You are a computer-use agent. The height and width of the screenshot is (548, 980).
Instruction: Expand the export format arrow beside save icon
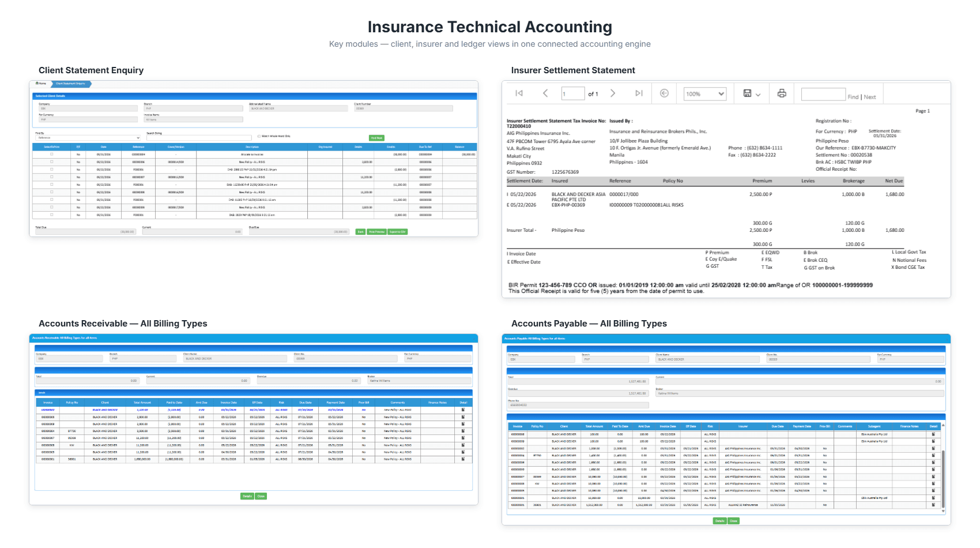(x=758, y=95)
